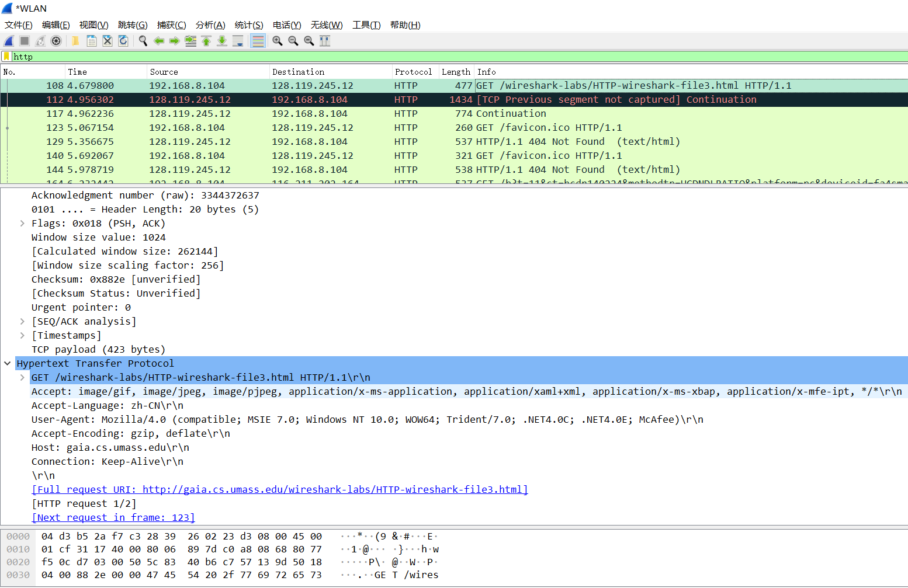Image resolution: width=908 pixels, height=588 pixels.
Task: Open the Full request URI link
Action: [x=280, y=490]
